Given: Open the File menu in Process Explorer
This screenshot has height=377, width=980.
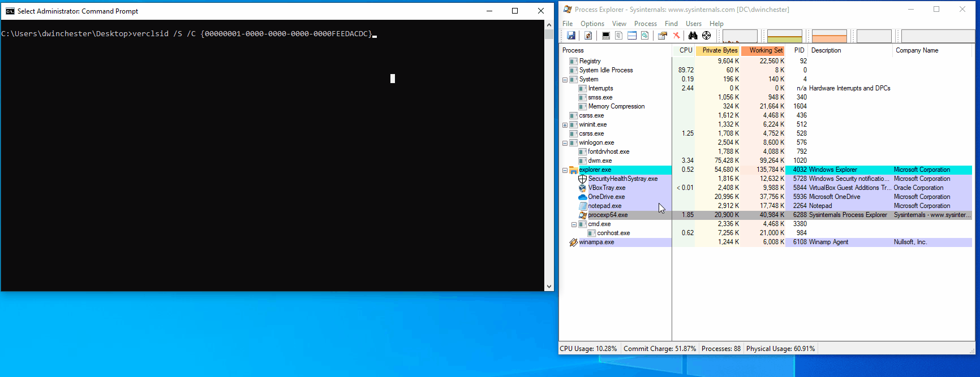Looking at the screenshot, I should pos(568,24).
